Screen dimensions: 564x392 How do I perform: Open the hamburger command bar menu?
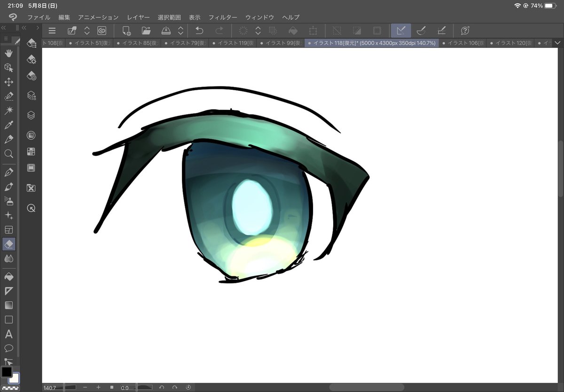coord(52,31)
